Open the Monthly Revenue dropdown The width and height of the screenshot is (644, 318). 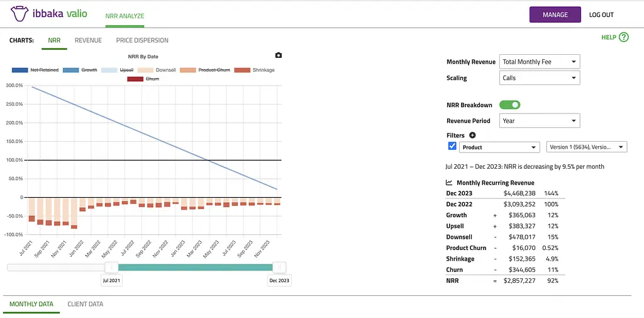click(539, 62)
